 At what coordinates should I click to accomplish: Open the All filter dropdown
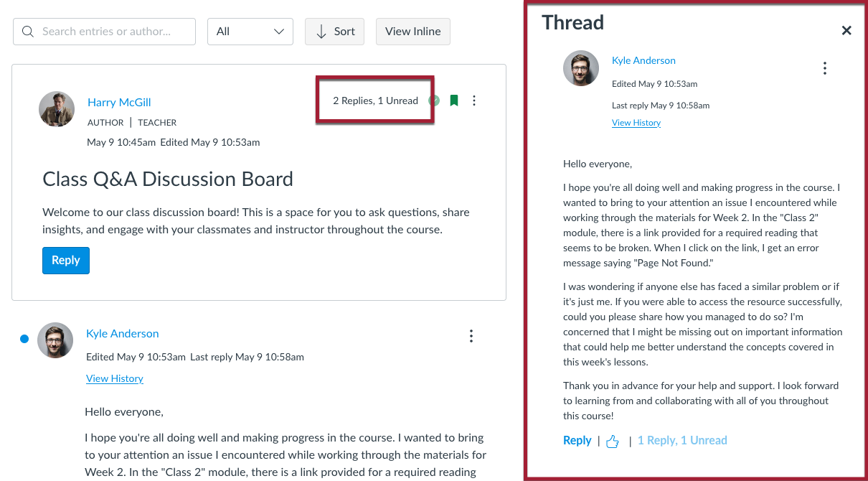point(250,32)
